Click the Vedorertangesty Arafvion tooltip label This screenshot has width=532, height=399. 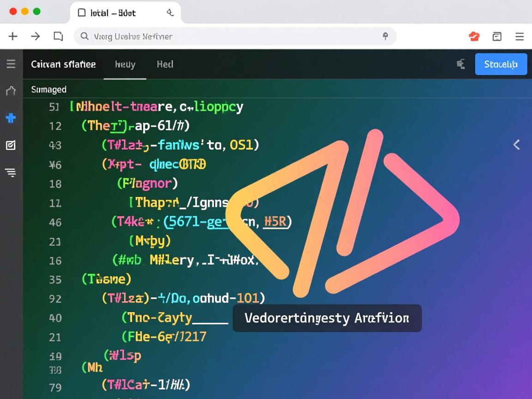(326, 318)
